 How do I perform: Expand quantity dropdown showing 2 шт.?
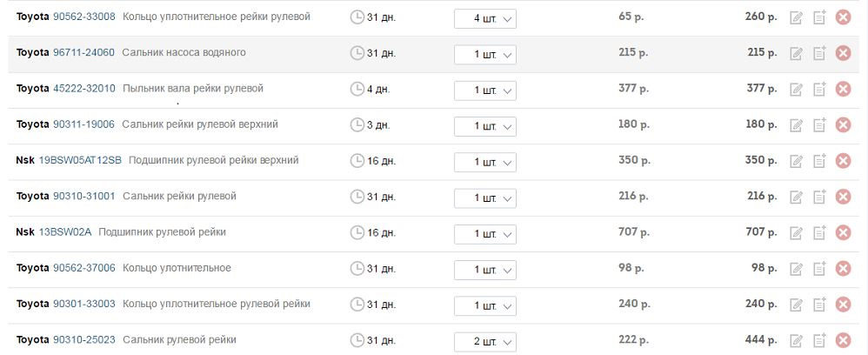click(x=484, y=341)
